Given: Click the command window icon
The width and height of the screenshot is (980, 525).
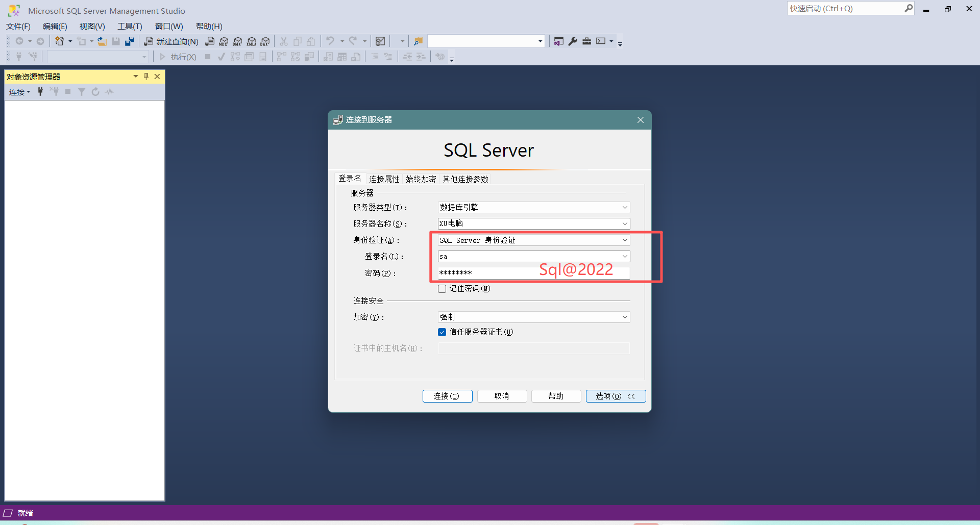Looking at the screenshot, I should (x=601, y=41).
